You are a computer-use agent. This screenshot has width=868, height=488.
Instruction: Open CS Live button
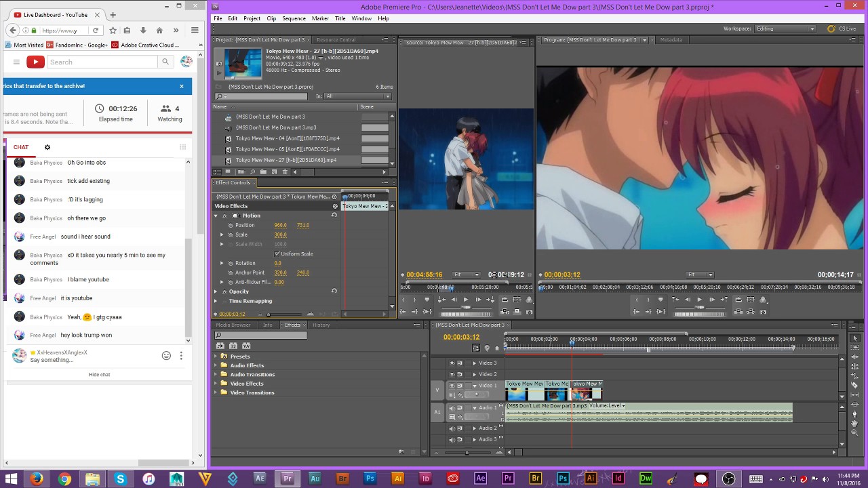tap(842, 28)
